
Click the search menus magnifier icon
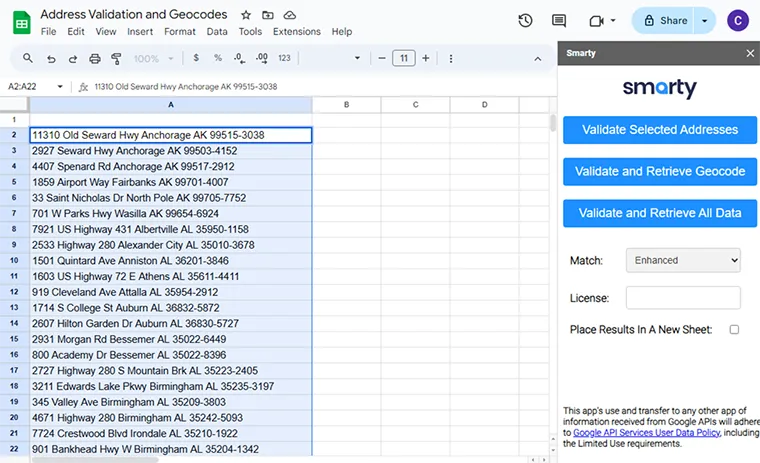click(x=29, y=58)
